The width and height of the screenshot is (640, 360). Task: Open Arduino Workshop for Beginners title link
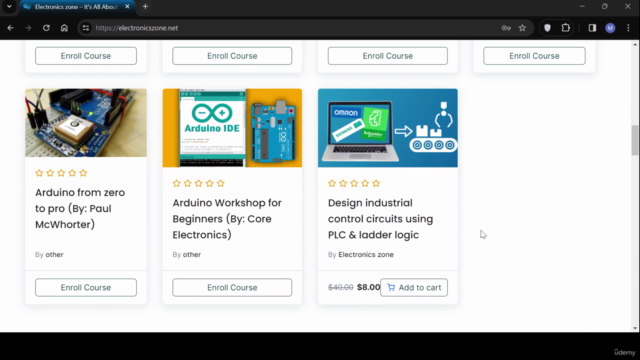click(227, 219)
